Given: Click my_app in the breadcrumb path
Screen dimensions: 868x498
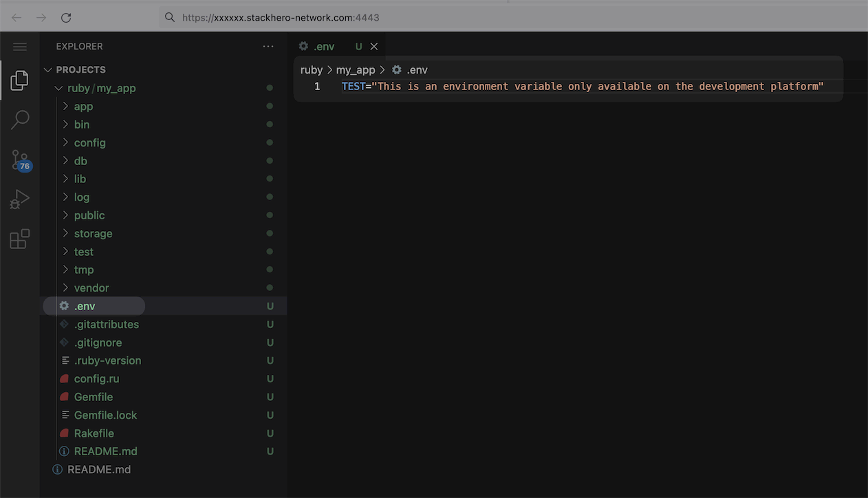Looking at the screenshot, I should (x=356, y=70).
